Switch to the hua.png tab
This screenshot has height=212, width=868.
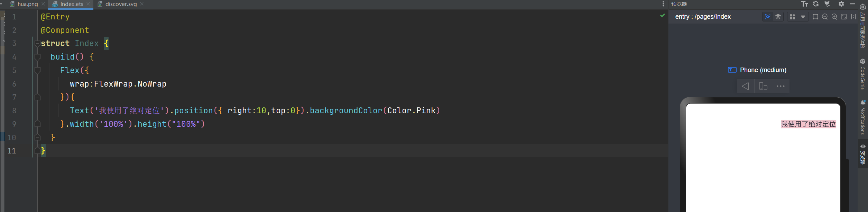[27, 4]
